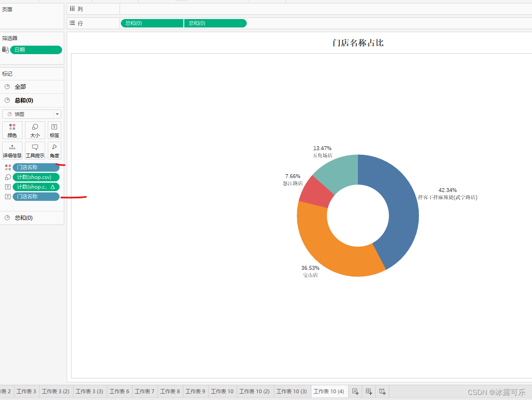532x400 pixels.
Task: Click the new story icon
Action: pyautogui.click(x=382, y=392)
